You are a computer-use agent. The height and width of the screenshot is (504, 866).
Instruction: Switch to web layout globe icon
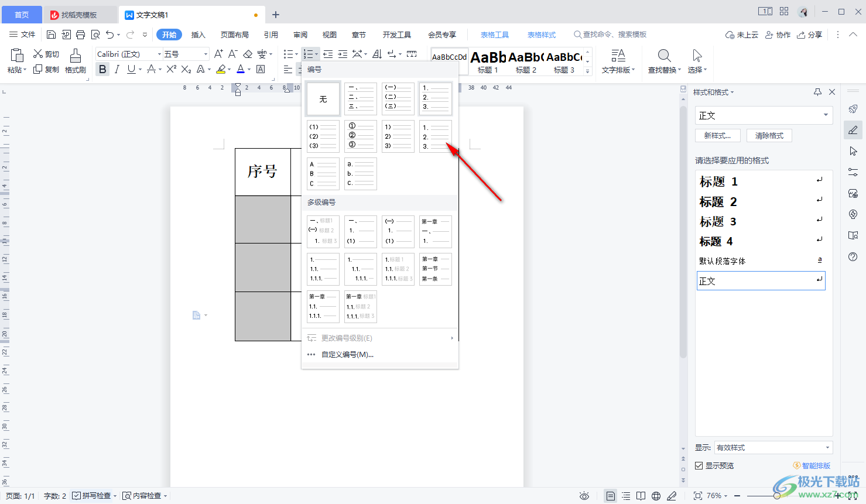pyautogui.click(x=656, y=496)
